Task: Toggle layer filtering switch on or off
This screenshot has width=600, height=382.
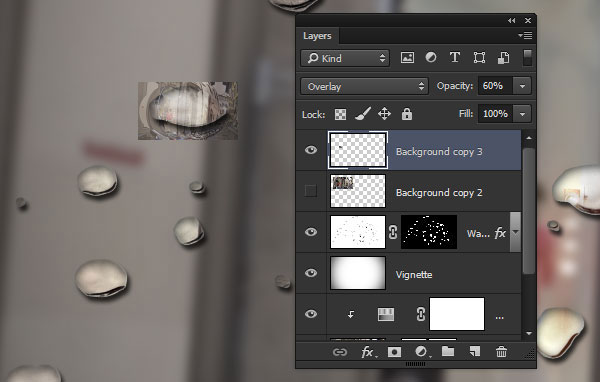Action: (x=527, y=57)
